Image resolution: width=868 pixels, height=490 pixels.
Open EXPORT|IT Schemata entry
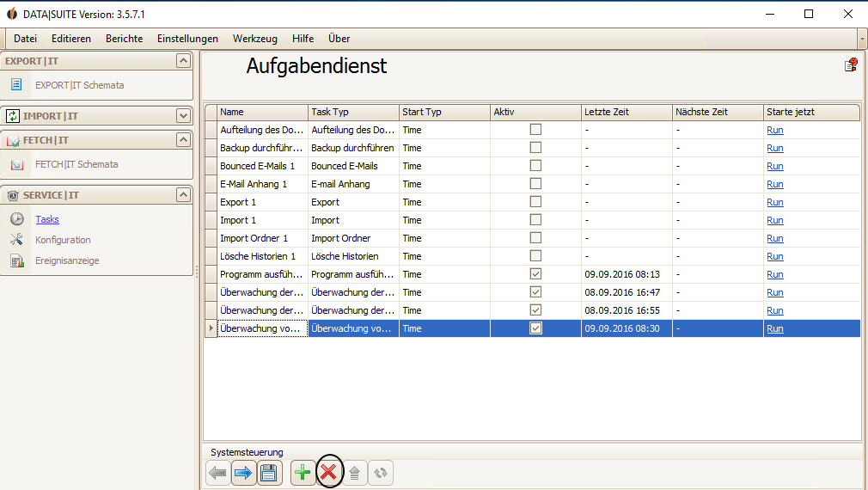click(x=80, y=85)
